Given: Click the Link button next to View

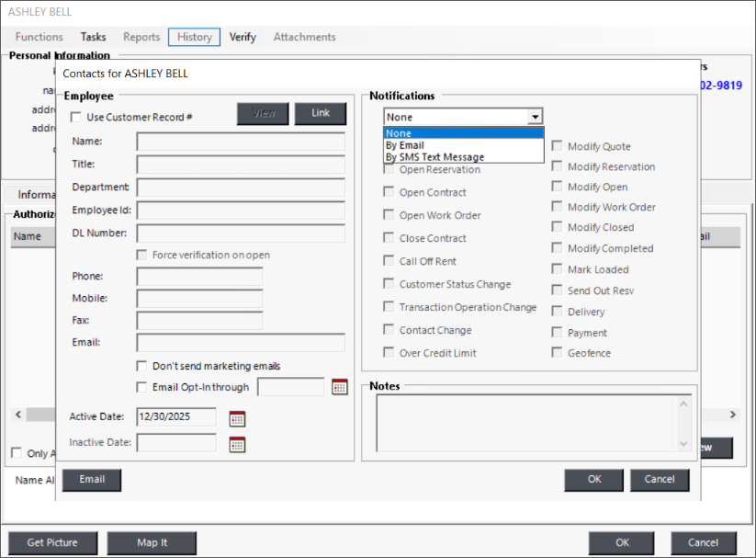Looking at the screenshot, I should click(x=320, y=113).
